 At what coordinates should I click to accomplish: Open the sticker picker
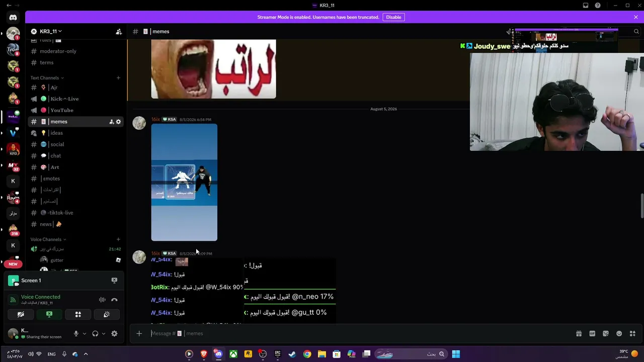click(606, 333)
